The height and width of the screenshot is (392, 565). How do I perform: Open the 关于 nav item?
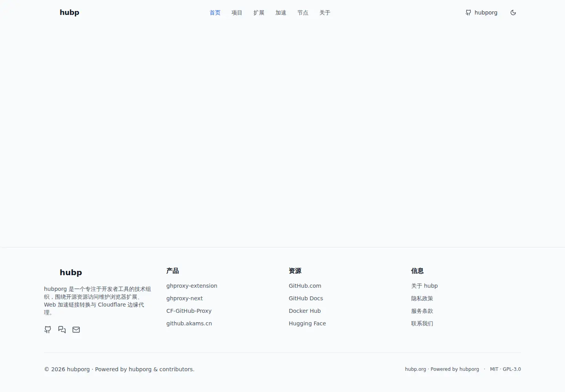tap(325, 13)
